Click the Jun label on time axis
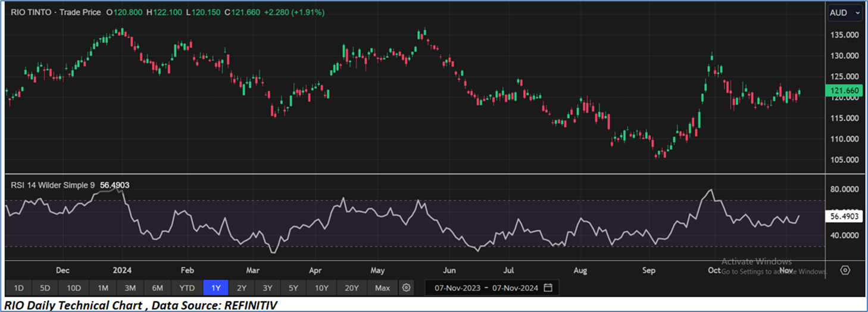Image resolution: width=868 pixels, height=312 pixels. (x=449, y=270)
